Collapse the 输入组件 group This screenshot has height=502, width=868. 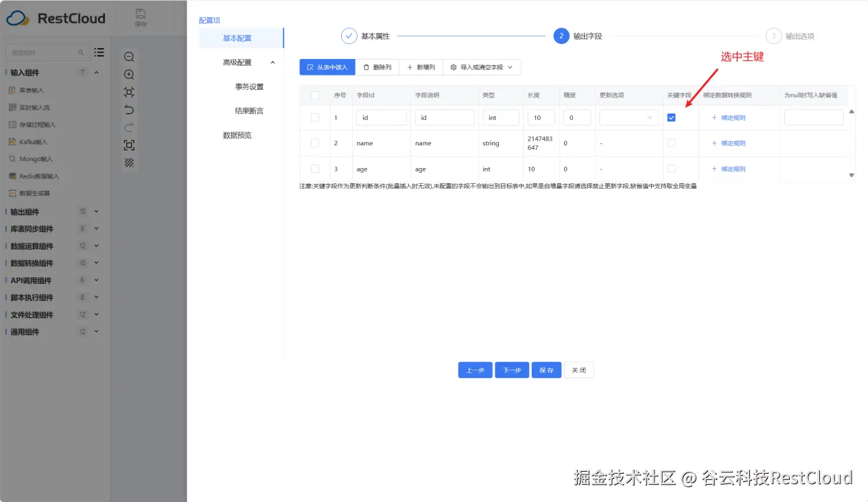97,73
